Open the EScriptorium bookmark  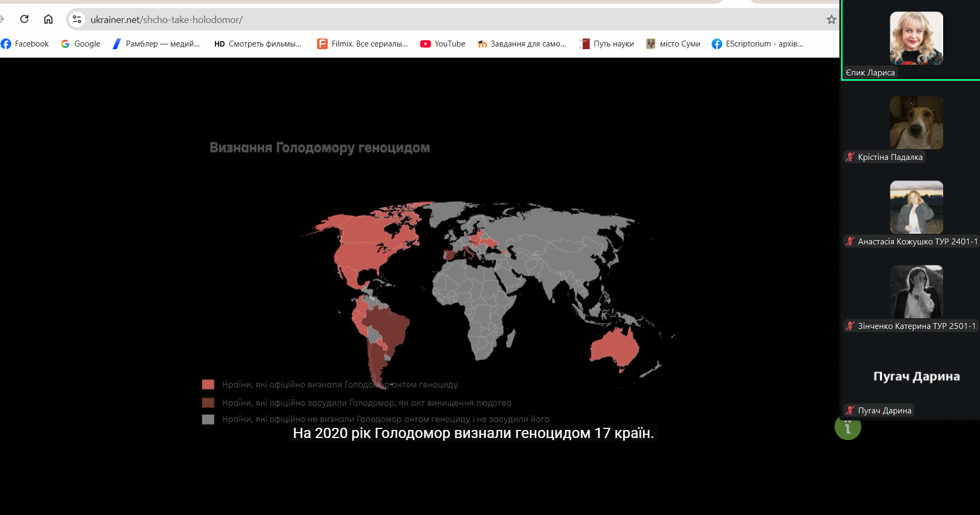pos(757,44)
